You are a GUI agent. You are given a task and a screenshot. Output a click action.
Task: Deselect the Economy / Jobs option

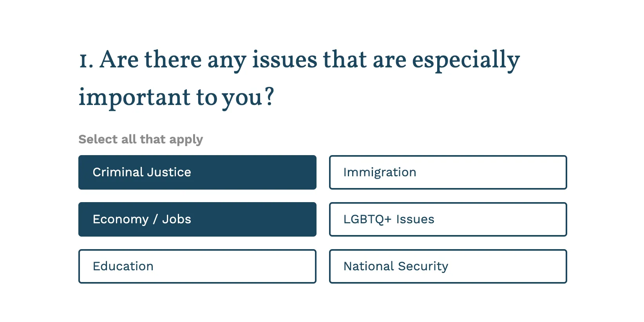pyautogui.click(x=197, y=219)
